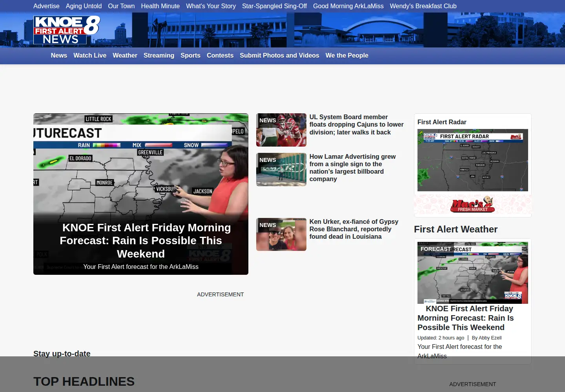Click the headline KNOE First Alert Friday Morning Forecast
Viewport: 565px width, 392px height.
[x=145, y=241]
